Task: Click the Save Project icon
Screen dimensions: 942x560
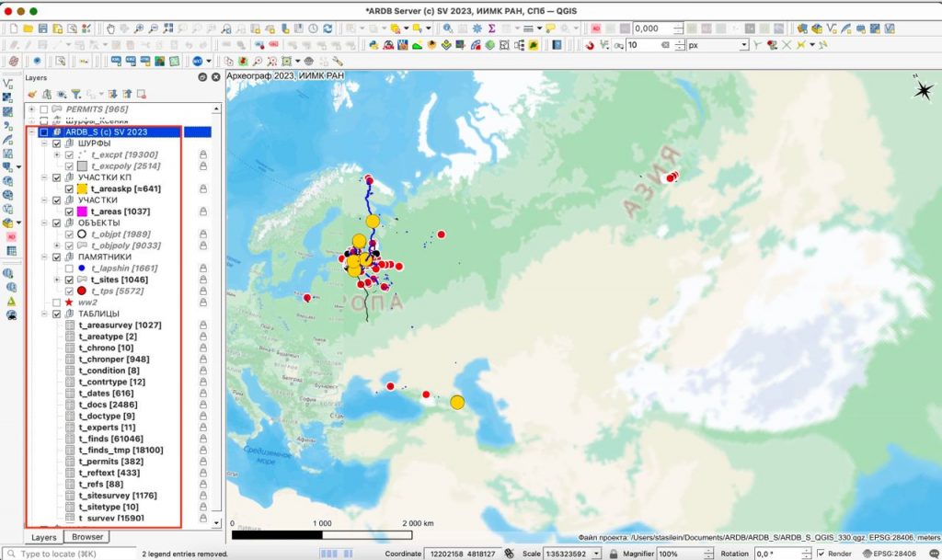Action: 44,29
